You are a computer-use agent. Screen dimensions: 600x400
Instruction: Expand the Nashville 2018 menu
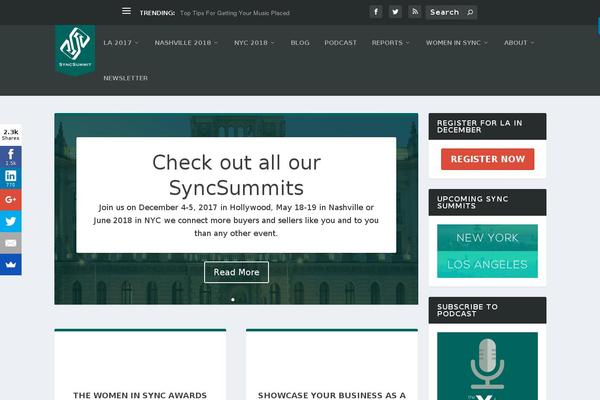(186, 43)
